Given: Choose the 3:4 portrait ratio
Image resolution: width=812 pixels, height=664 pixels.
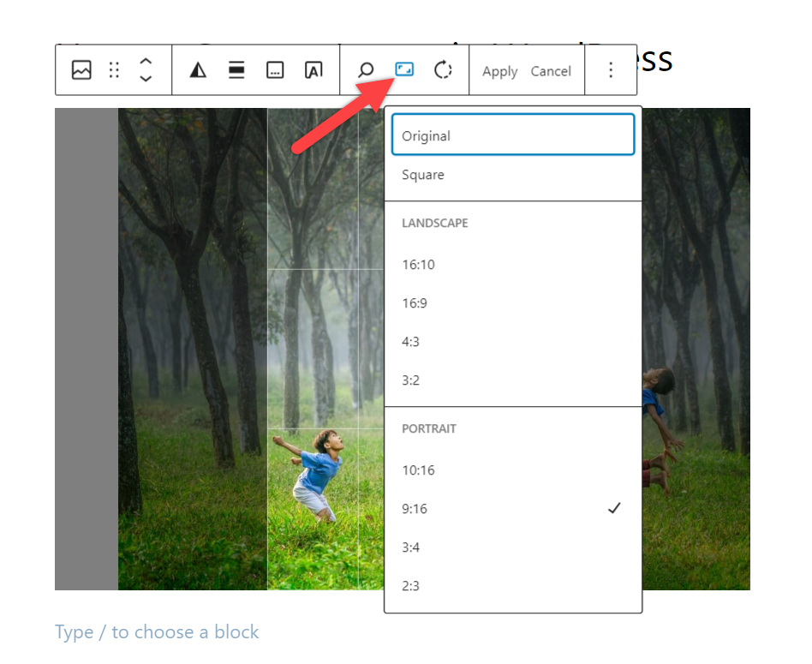Looking at the screenshot, I should point(513,547).
